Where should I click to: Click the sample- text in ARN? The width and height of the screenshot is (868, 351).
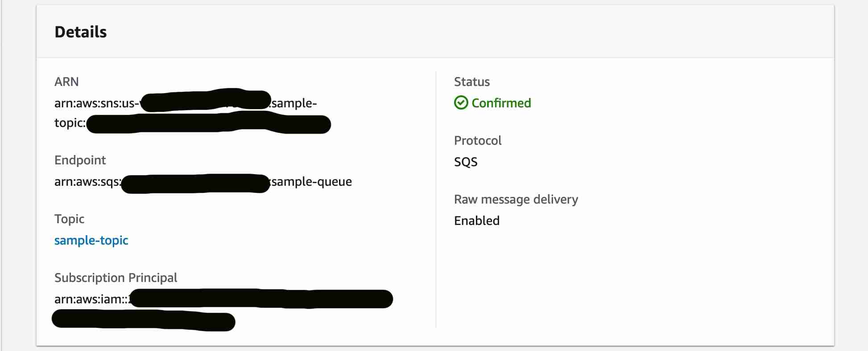(x=294, y=103)
